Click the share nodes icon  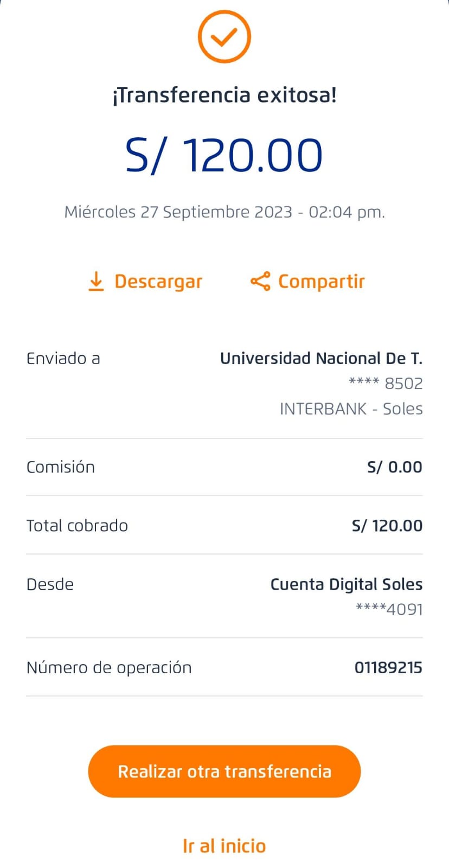click(260, 282)
